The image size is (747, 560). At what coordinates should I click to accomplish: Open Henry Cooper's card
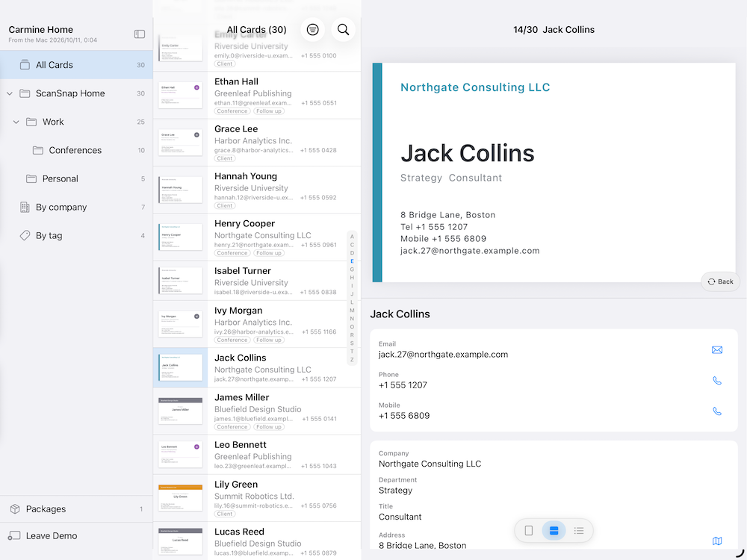257,237
